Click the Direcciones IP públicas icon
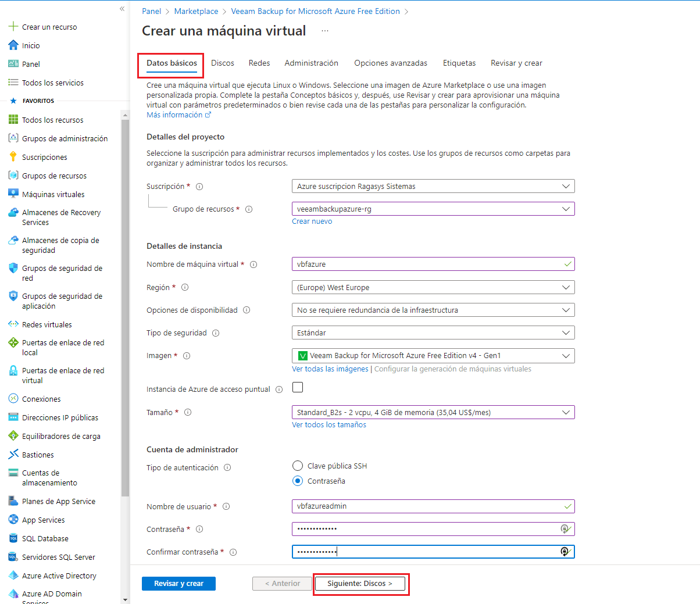The image size is (700, 604). point(13,417)
